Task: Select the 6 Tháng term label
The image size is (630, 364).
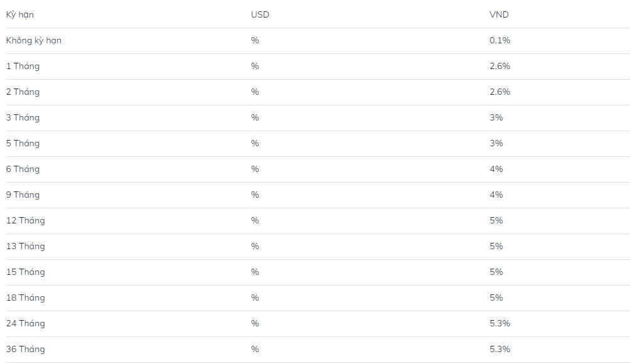Action: 23,169
